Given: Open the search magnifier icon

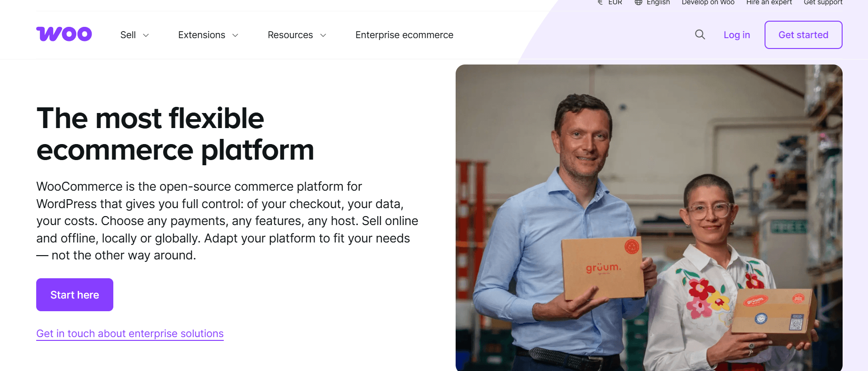Looking at the screenshot, I should 700,34.
